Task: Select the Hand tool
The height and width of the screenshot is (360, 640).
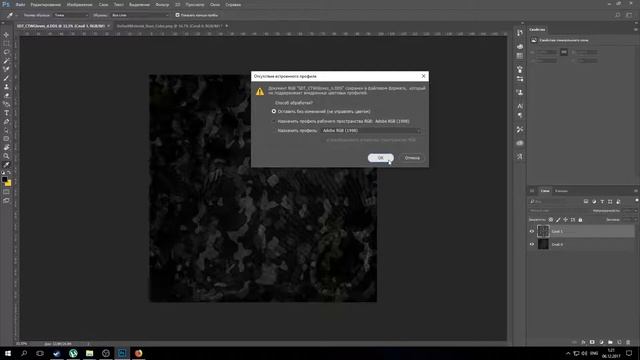Action: [6, 147]
